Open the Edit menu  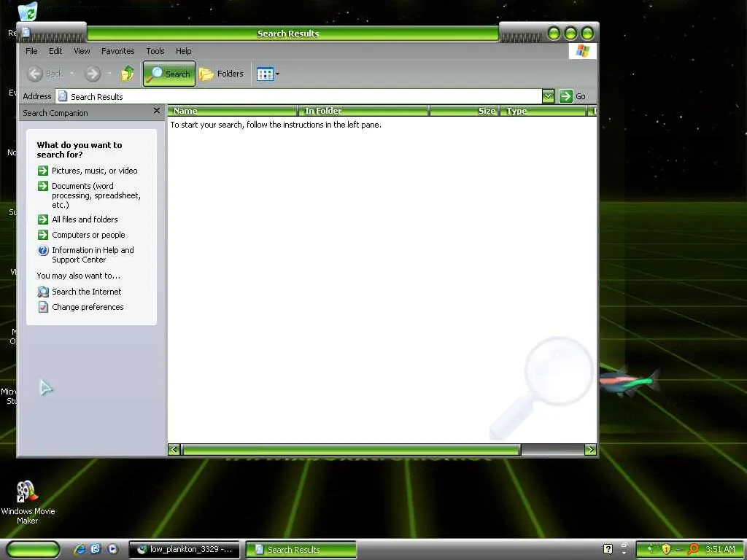click(55, 51)
